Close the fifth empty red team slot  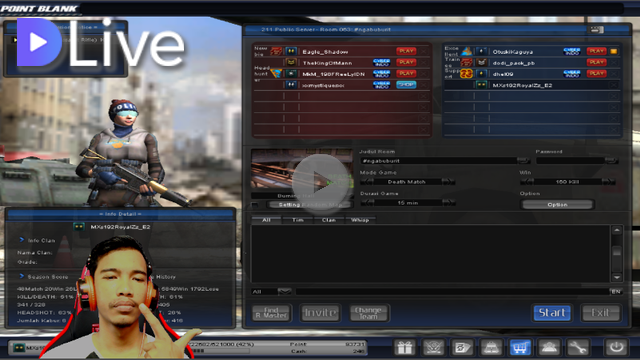(424, 96)
